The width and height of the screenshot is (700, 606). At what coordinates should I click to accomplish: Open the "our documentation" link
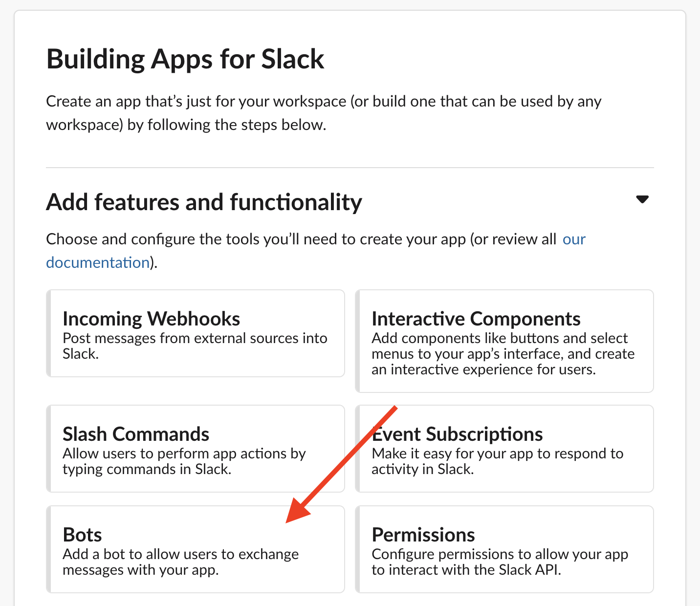(x=574, y=239)
